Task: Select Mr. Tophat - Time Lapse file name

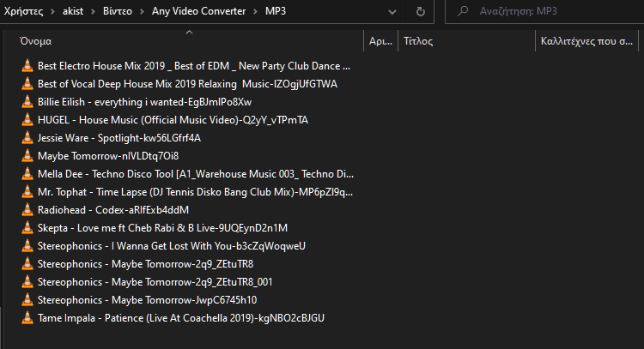Action: 195,192
